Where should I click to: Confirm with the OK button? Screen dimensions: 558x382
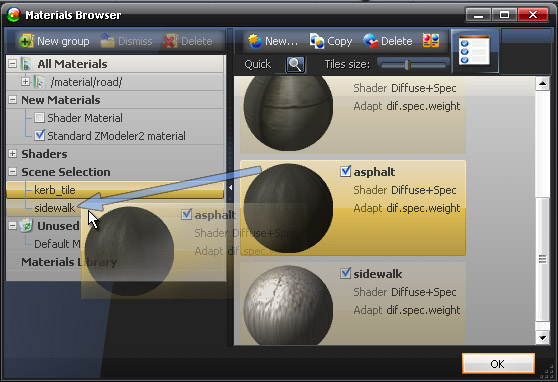click(x=498, y=363)
